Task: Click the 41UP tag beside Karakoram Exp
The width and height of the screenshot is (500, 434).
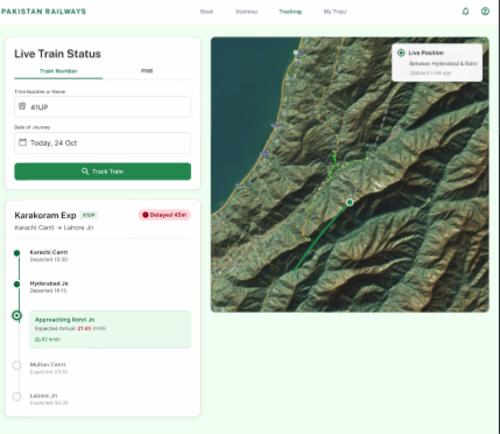Action: point(89,215)
